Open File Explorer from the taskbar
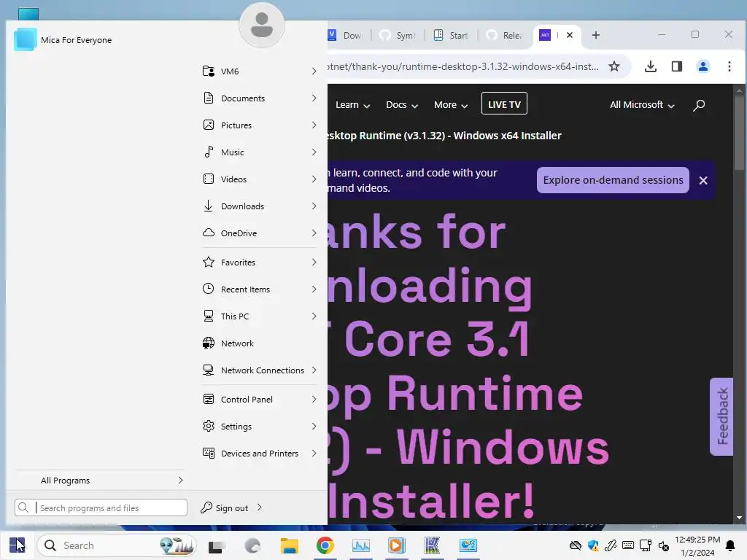 tap(289, 545)
